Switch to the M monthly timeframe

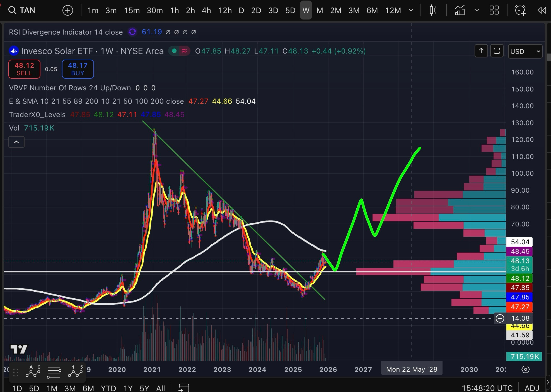pyautogui.click(x=320, y=10)
